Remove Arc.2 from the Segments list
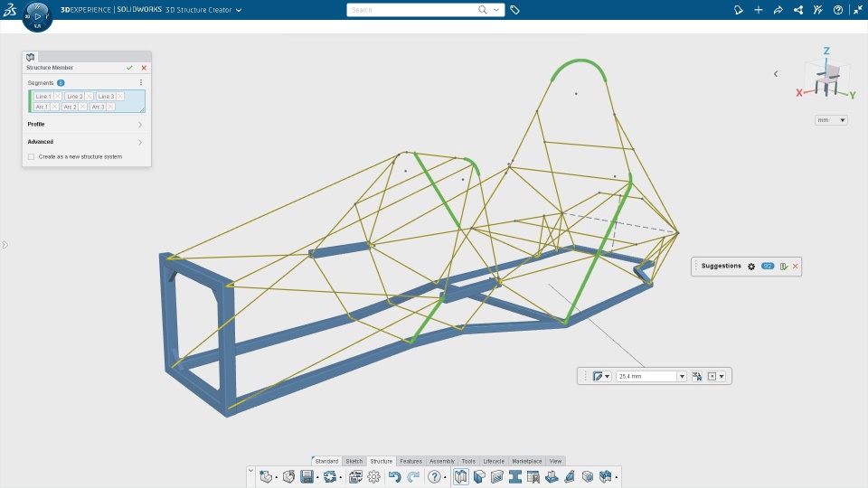 pyautogui.click(x=82, y=107)
